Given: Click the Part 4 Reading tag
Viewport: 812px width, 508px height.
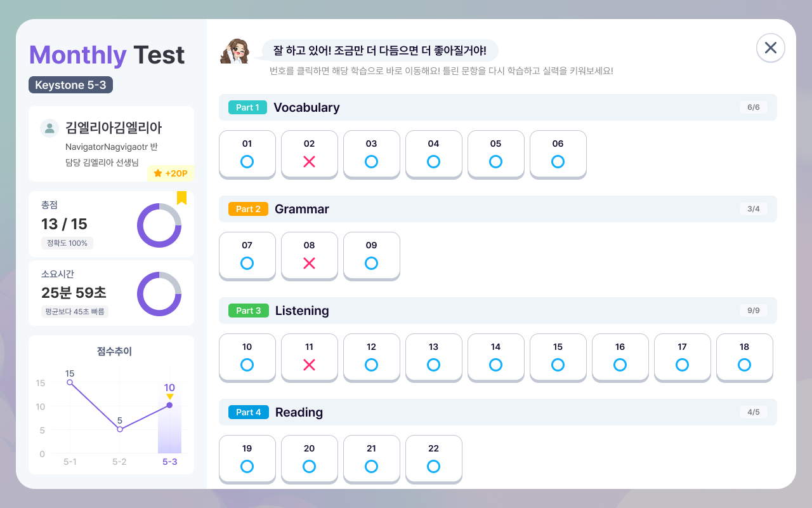Looking at the screenshot, I should pos(249,412).
